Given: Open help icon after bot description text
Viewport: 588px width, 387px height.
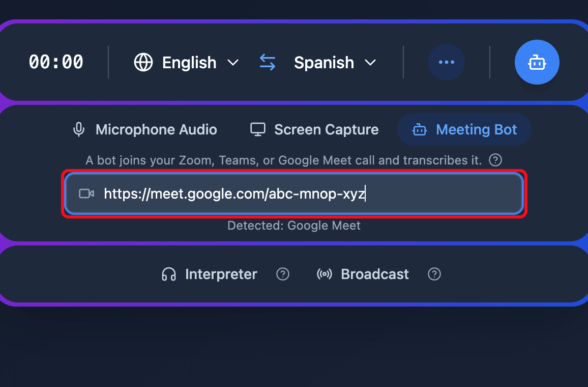Looking at the screenshot, I should (495, 160).
